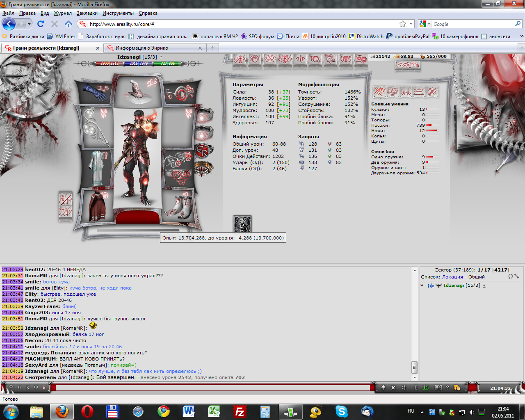Viewport: 525px width, 420px height.
Task: Click the Общий list link
Action: pyautogui.click(x=477, y=277)
